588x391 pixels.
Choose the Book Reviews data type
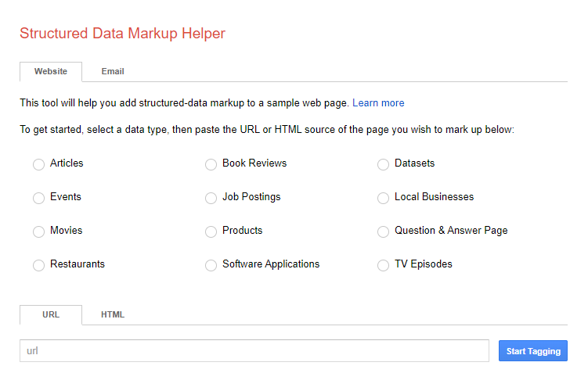click(x=211, y=164)
